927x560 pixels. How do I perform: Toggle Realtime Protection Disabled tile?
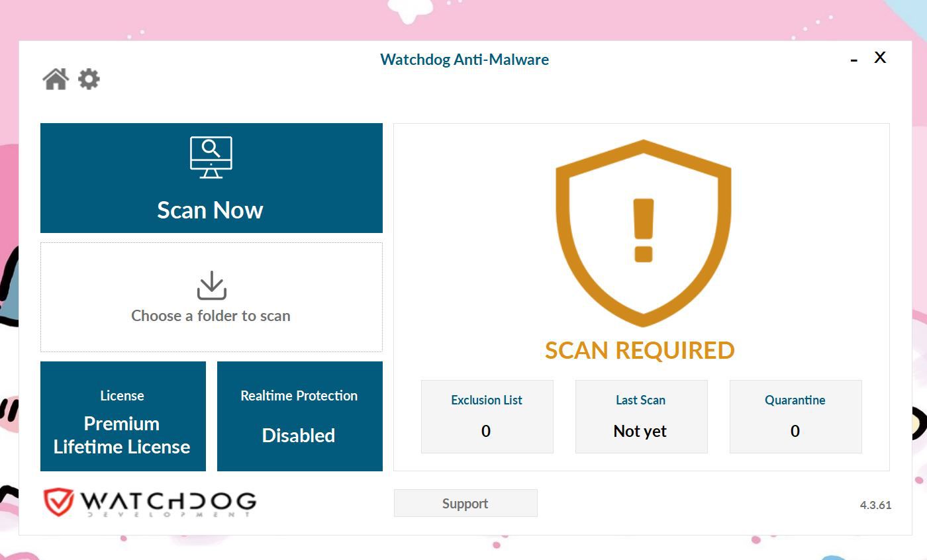tap(300, 416)
